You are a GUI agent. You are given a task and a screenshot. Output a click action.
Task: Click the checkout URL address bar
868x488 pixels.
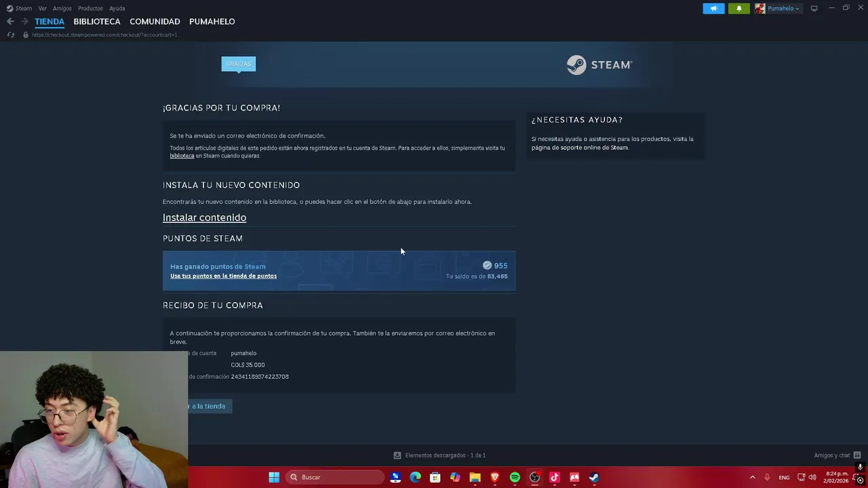pos(104,35)
